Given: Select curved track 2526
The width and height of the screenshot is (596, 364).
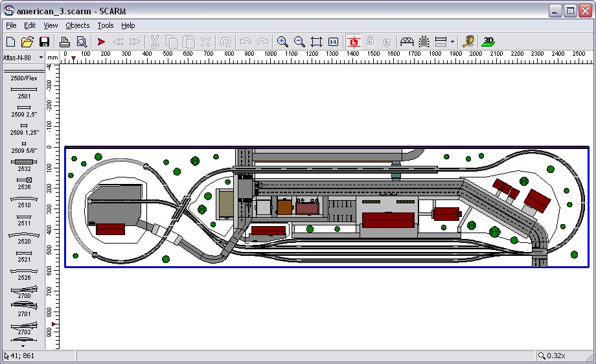Looking at the screenshot, I should [24, 274].
